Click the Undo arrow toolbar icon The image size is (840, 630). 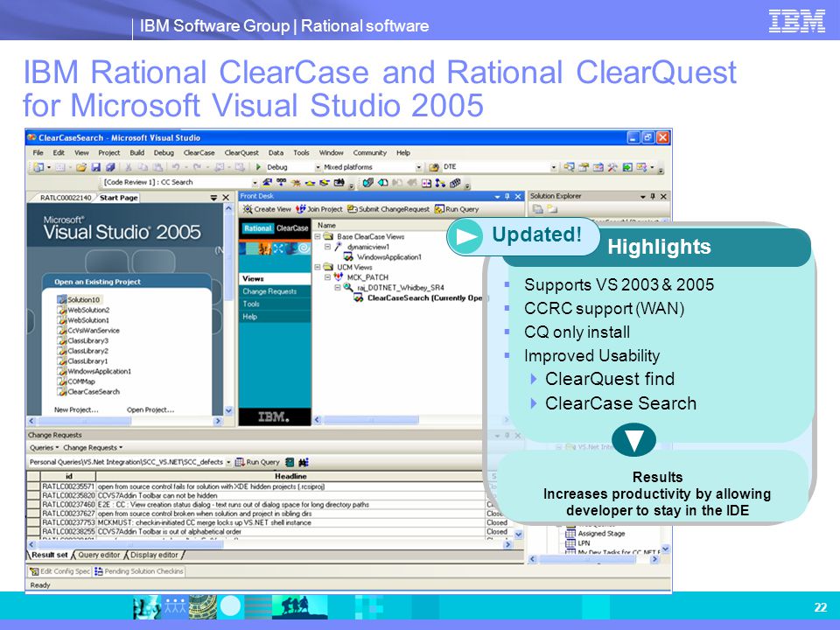(175, 167)
